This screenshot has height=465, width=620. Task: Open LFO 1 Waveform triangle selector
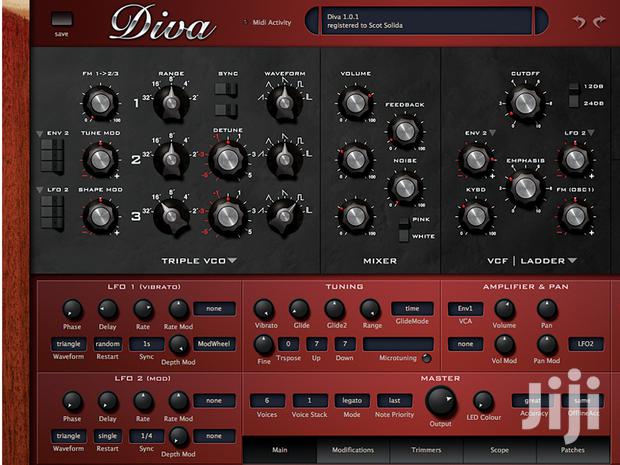pos(68,344)
